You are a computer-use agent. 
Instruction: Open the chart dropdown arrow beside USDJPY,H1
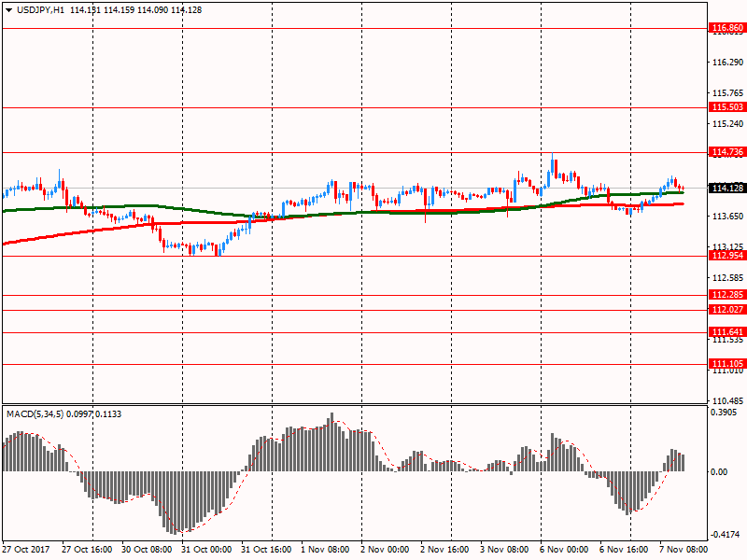click(x=8, y=10)
